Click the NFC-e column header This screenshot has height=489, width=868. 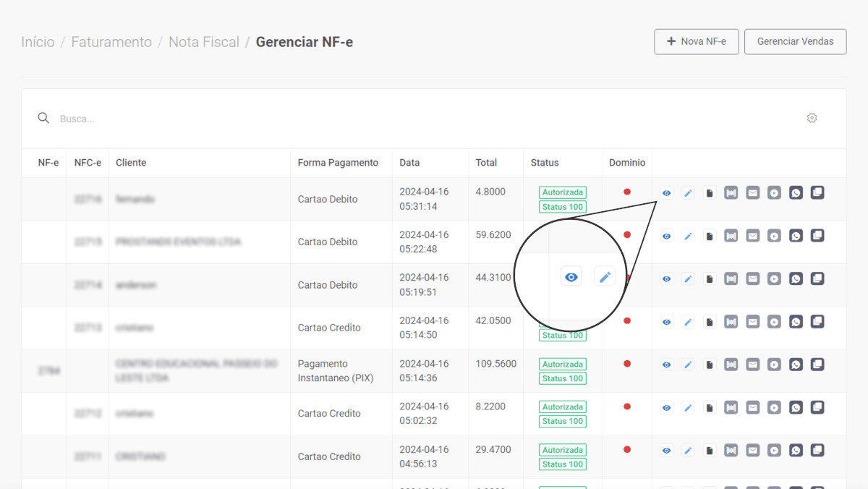(88, 163)
